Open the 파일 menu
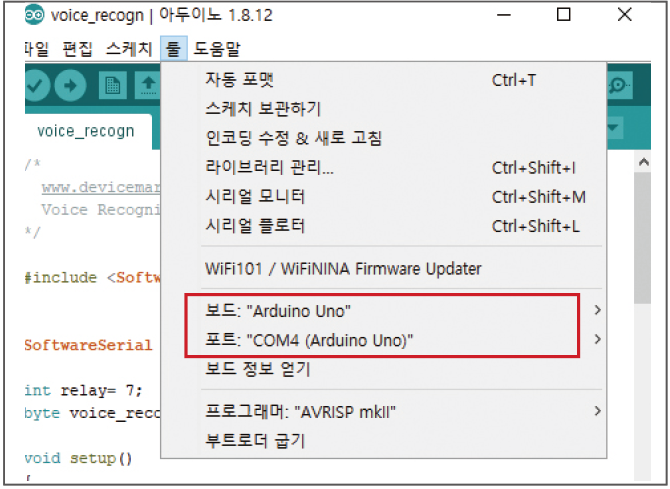The width and height of the screenshot is (670, 489). point(37,49)
